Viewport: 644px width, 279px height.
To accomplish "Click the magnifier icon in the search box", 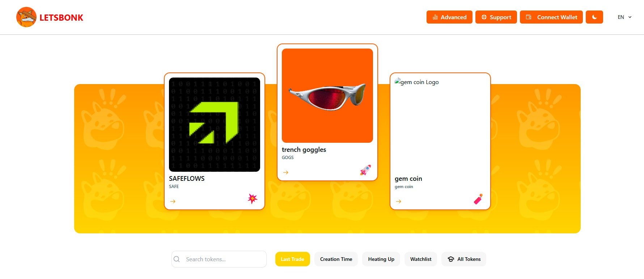I will coord(177,259).
